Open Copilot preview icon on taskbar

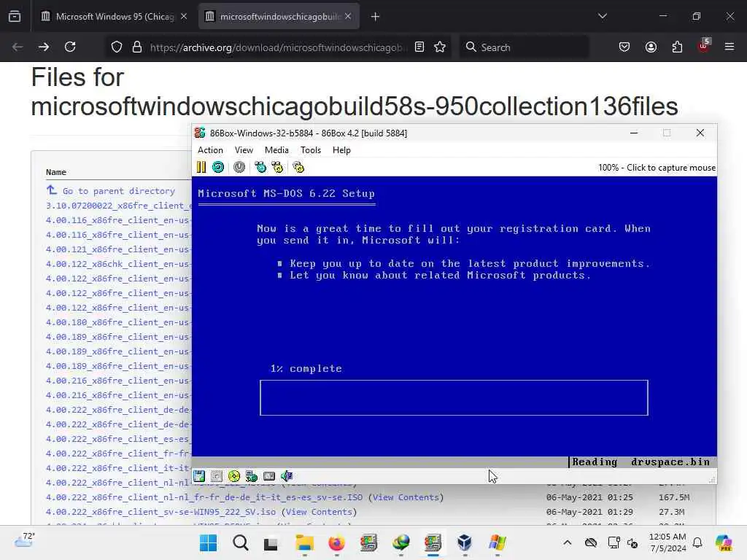(x=724, y=542)
